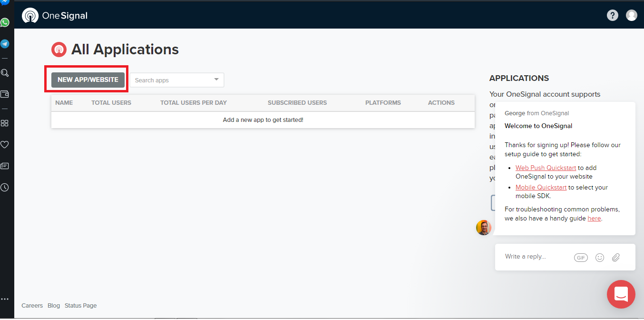Viewport: 644px width, 320px height.
Task: Open Mobile Quickstart link
Action: [x=541, y=187]
